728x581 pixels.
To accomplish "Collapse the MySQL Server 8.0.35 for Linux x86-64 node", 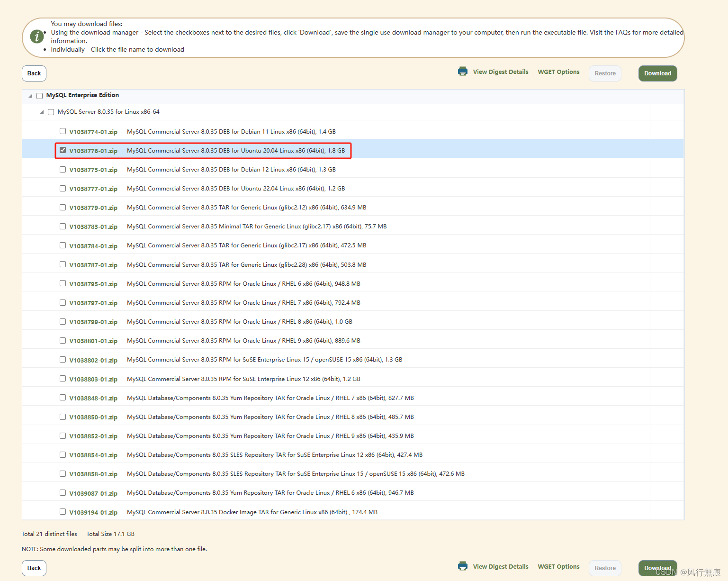I will (42, 112).
